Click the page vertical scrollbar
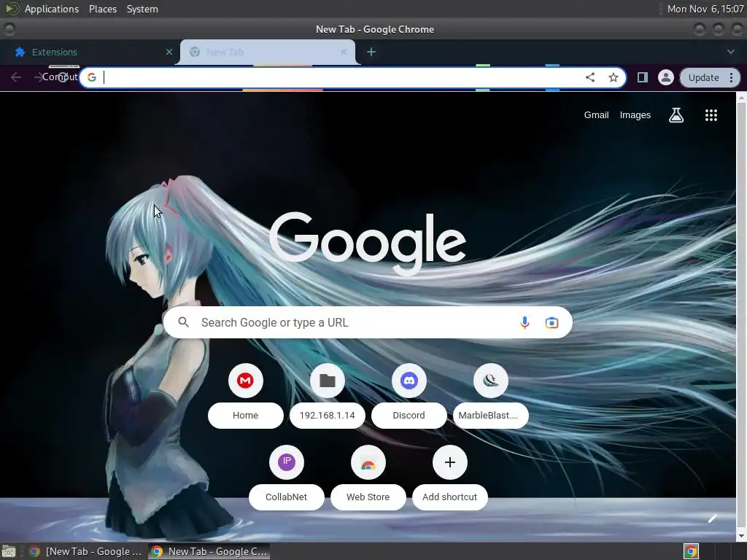 tap(741, 316)
